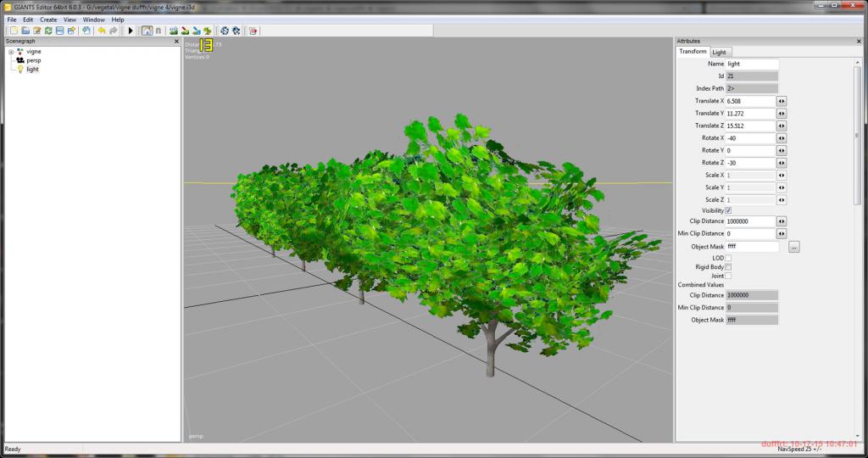868x458 pixels.
Task: Click the Rotate X arrow stepper
Action: coord(781,138)
